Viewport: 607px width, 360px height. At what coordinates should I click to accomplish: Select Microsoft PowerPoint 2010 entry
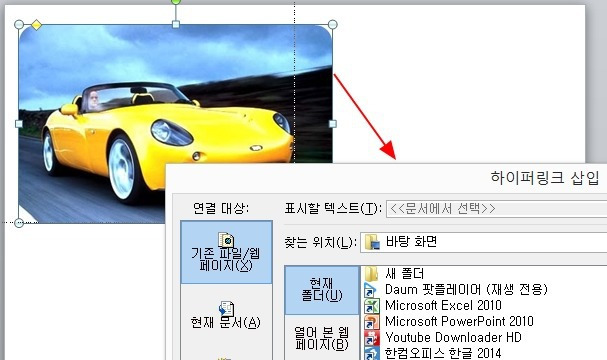click(459, 321)
